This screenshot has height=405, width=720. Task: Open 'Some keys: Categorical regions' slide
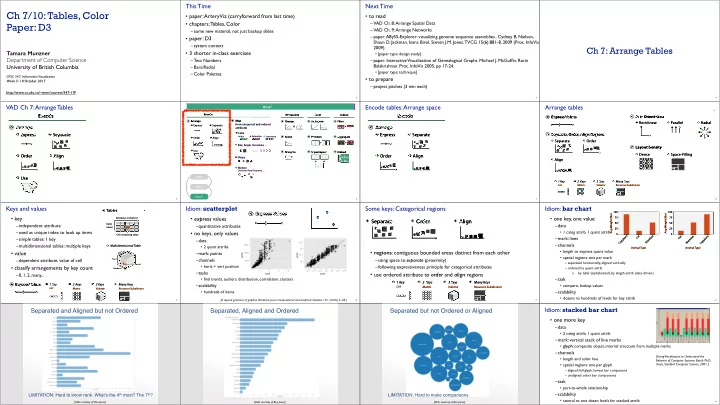[x=450, y=253]
